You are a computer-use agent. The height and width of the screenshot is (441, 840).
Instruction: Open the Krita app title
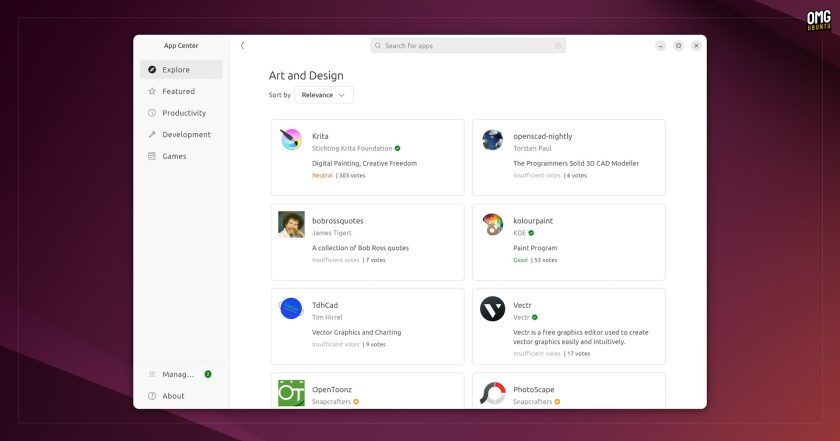click(320, 136)
